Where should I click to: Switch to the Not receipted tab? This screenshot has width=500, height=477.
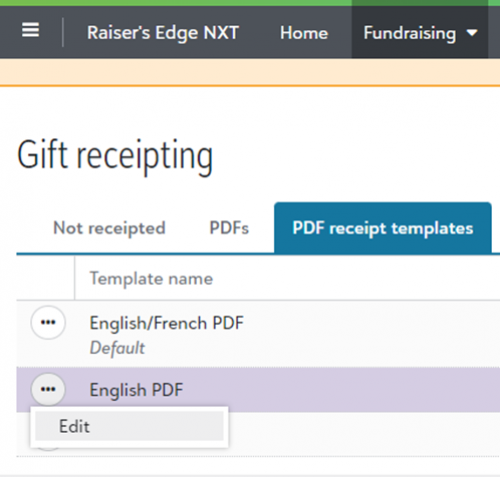click(x=109, y=228)
